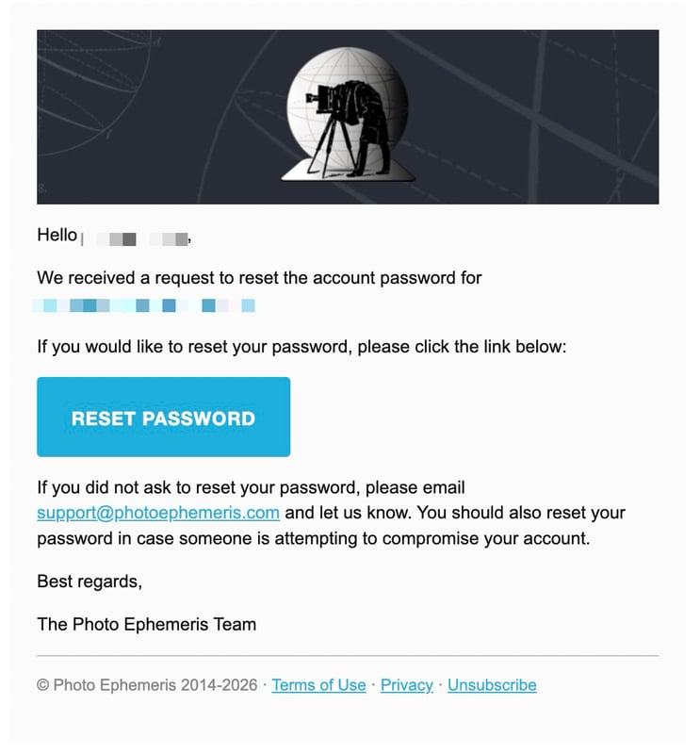The image size is (700, 754).
Task: Click the horizontal divider above the footer
Action: pyautogui.click(x=348, y=655)
